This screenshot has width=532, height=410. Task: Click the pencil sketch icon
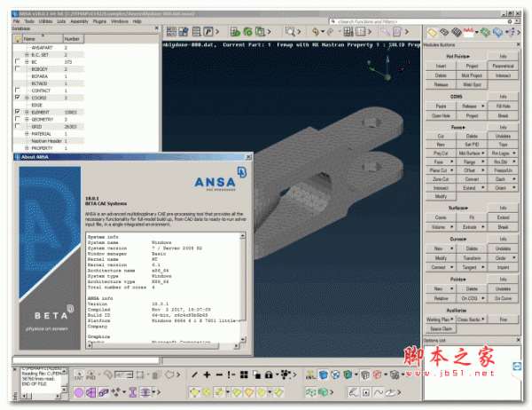(353, 392)
